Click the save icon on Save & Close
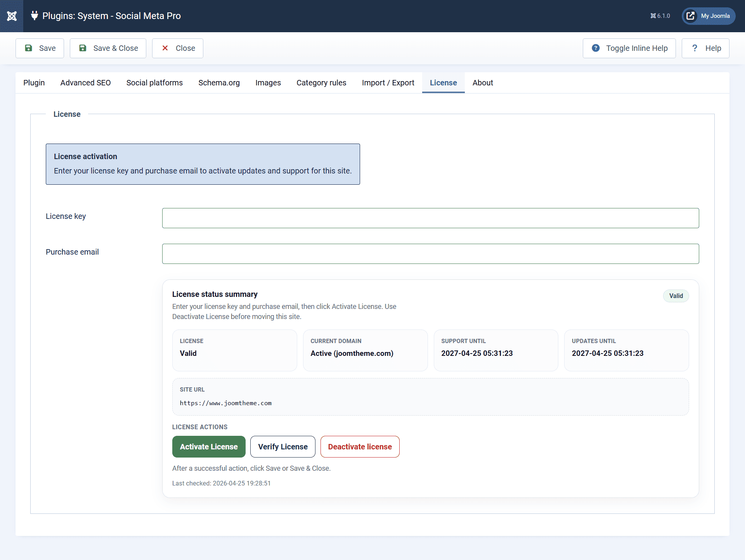The width and height of the screenshot is (745, 560). (83, 48)
